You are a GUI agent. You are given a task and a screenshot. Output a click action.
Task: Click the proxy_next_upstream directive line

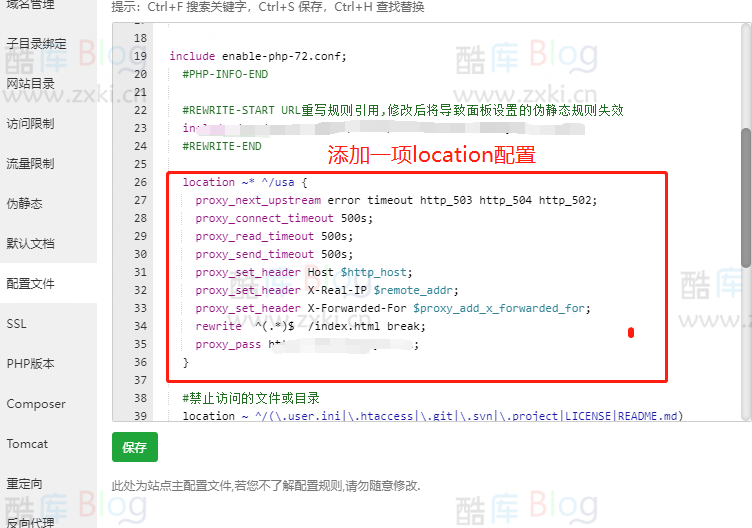click(396, 200)
